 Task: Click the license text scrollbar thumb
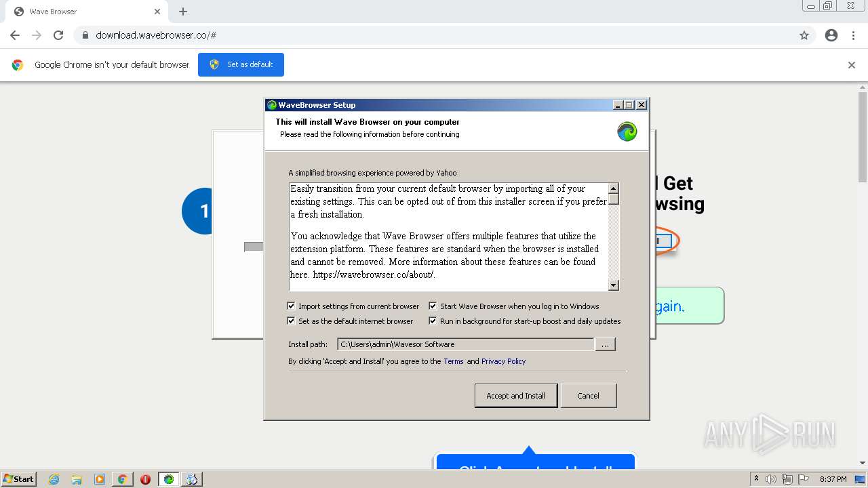pyautogui.click(x=614, y=199)
